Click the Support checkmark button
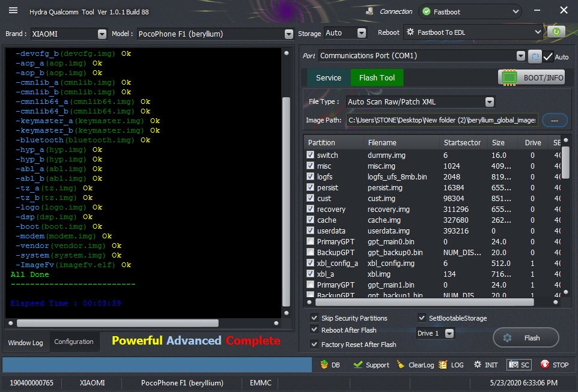Viewport: 578px width, 392px height. coord(371,365)
